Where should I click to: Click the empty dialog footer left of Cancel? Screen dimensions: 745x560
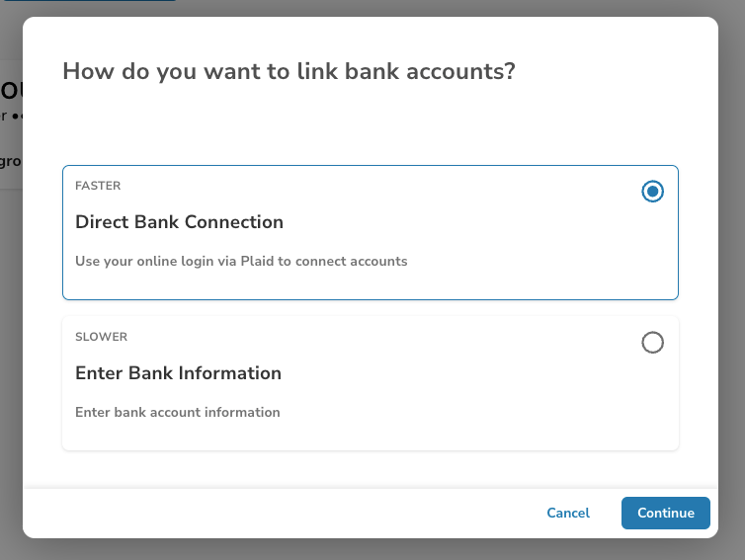(277, 513)
